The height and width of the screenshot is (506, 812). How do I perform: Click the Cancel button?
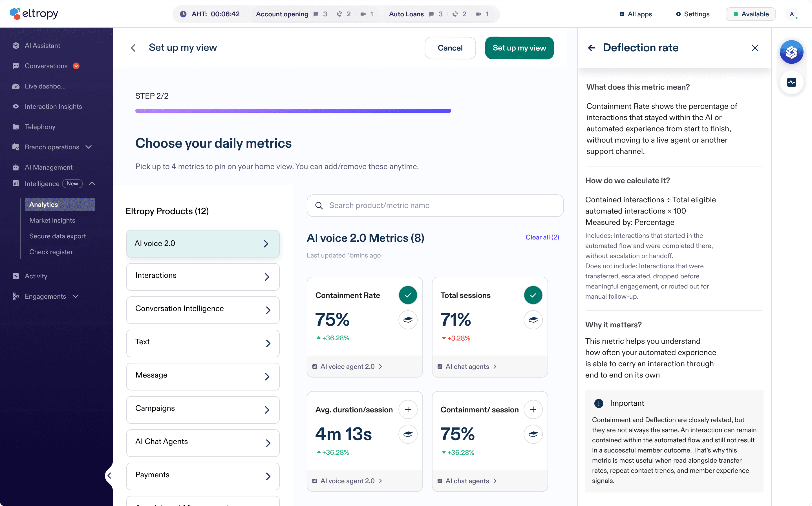point(450,48)
